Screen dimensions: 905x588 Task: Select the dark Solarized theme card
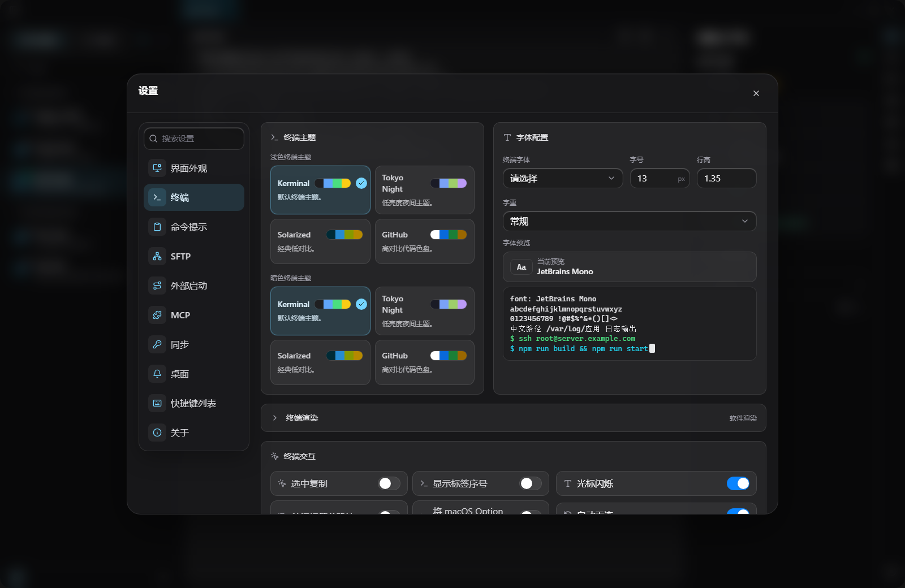coord(320,362)
